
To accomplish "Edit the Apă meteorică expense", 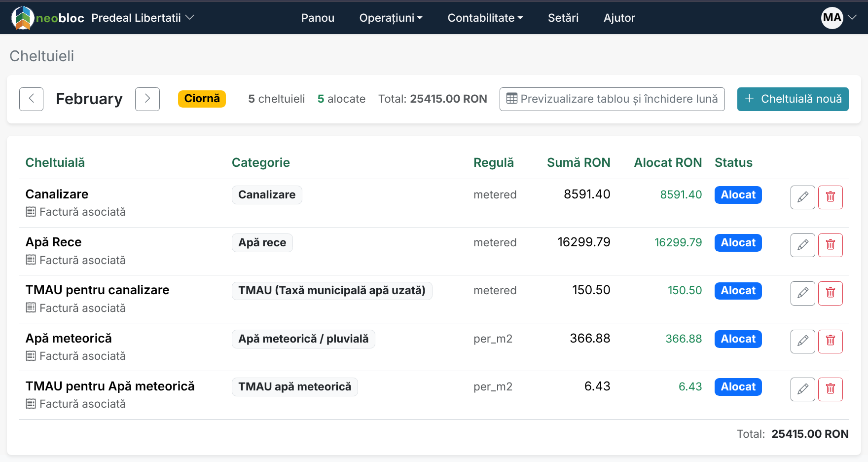I will pos(803,342).
